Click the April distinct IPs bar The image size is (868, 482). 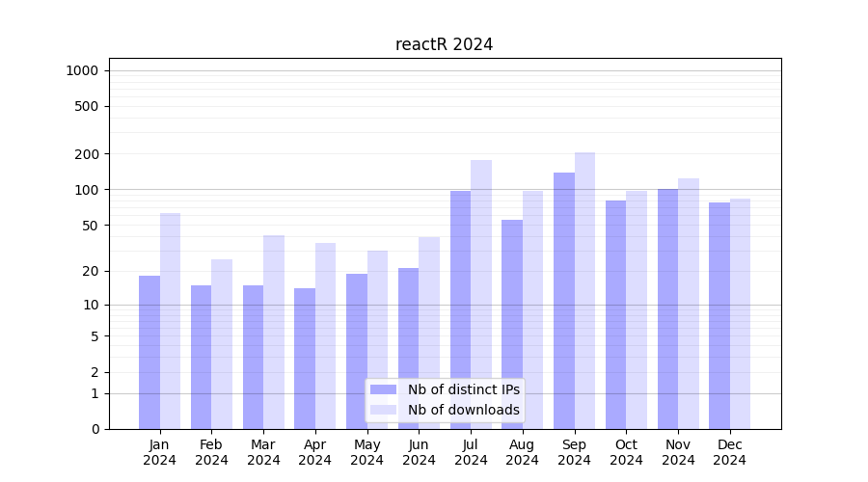(305, 358)
